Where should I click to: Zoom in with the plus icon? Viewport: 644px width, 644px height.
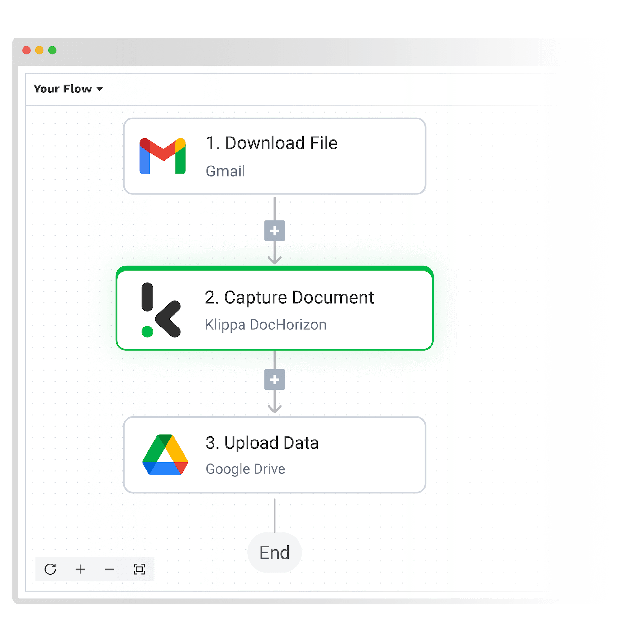tap(80, 569)
